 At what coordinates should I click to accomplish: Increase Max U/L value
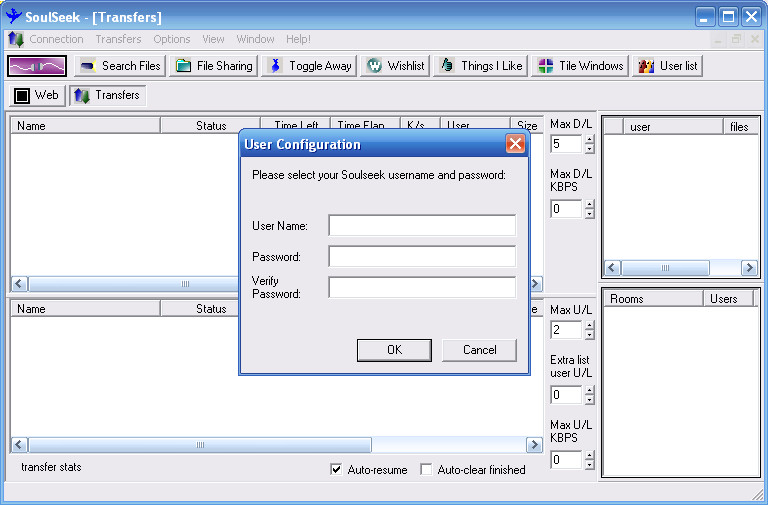tap(590, 325)
